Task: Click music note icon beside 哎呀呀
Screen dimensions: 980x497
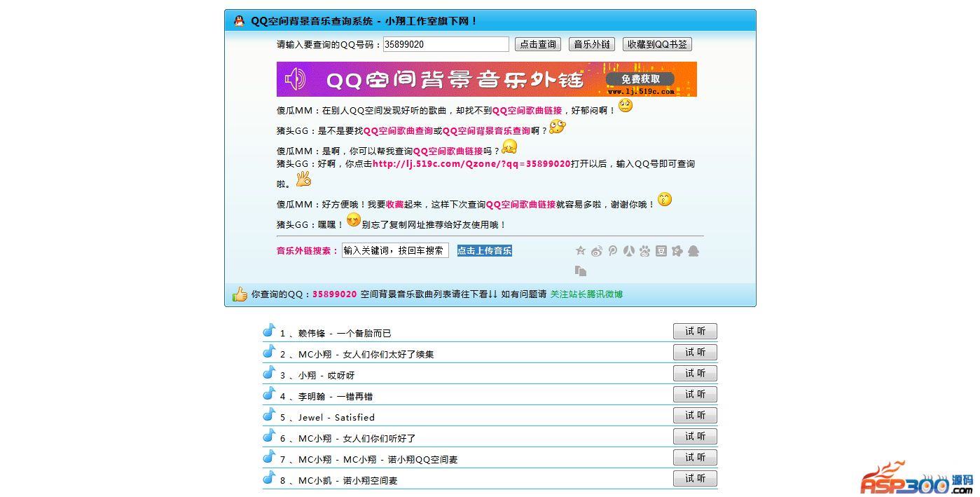Action: click(269, 372)
